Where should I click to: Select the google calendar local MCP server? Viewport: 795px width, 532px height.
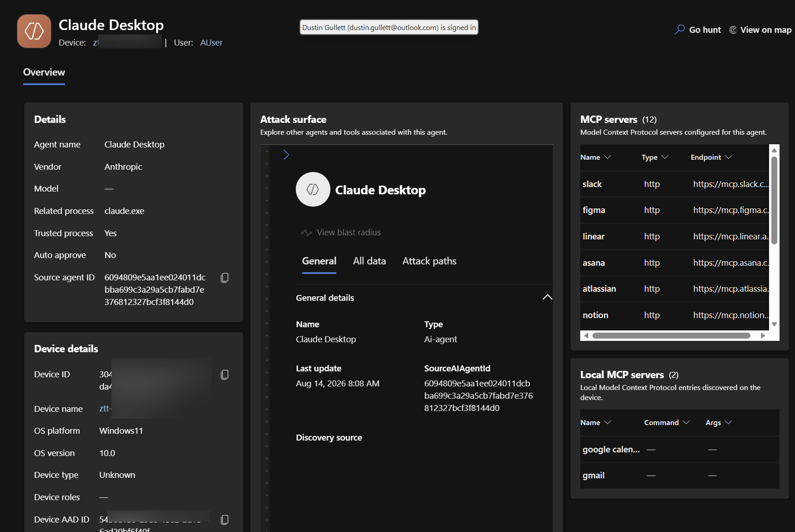tap(679, 450)
